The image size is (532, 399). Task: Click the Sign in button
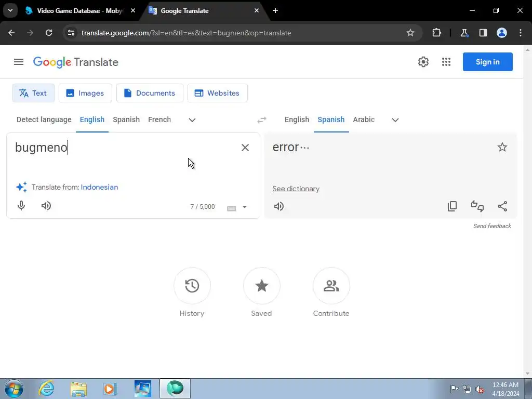click(x=487, y=62)
